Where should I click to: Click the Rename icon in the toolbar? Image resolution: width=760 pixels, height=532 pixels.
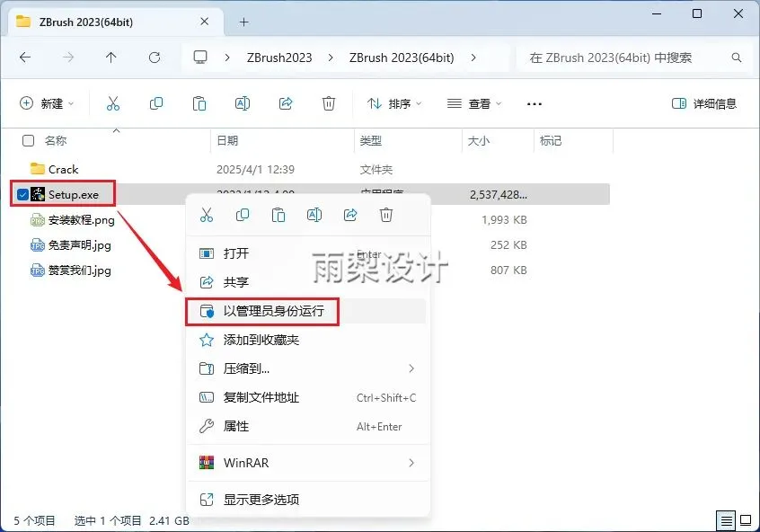tap(243, 103)
